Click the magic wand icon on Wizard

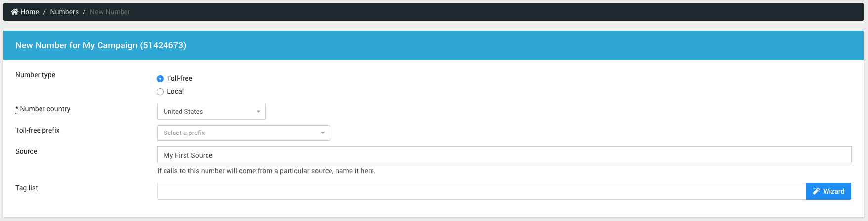816,191
